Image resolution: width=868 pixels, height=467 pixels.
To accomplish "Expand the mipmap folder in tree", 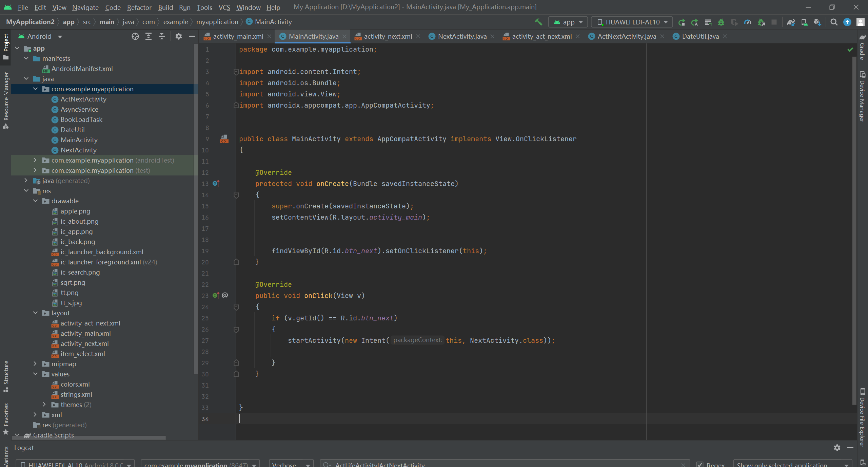I will (x=35, y=364).
